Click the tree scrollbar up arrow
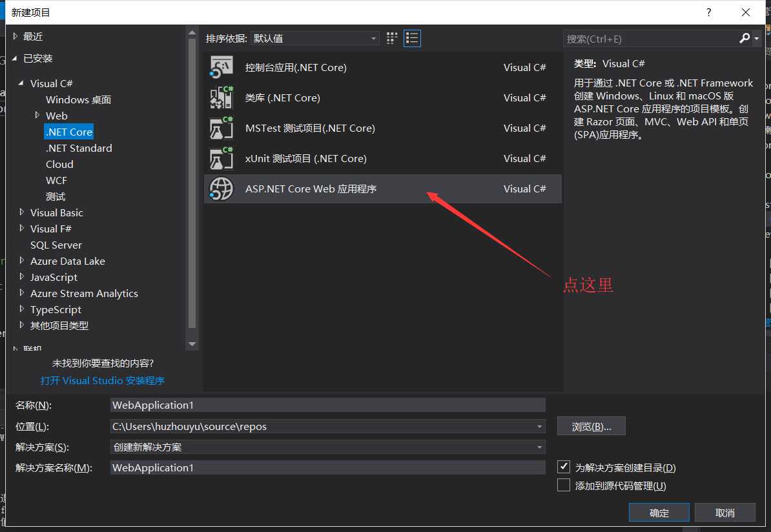Screen dimensions: 771x532 pos(192,33)
